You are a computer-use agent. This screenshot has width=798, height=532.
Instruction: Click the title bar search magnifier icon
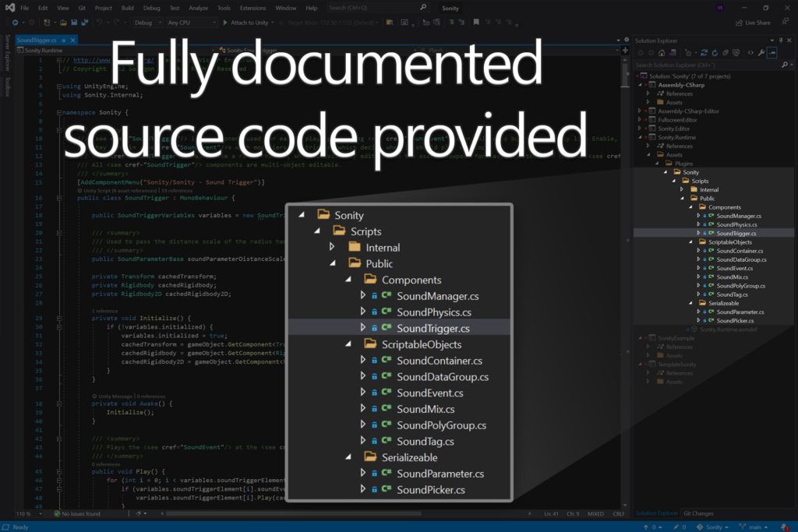[423, 8]
